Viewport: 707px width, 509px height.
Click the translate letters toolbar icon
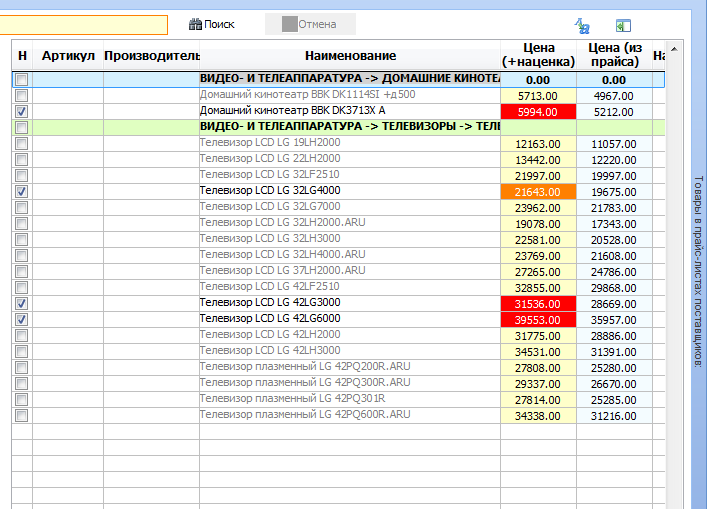pos(582,26)
